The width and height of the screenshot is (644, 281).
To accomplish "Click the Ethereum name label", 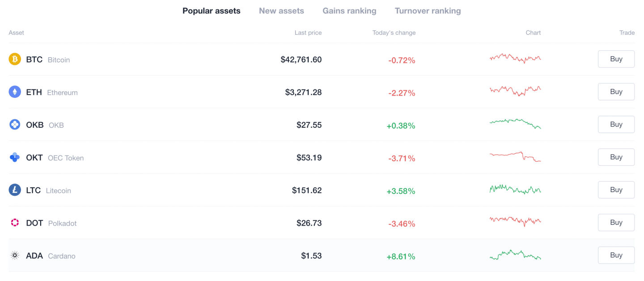I will pos(62,92).
